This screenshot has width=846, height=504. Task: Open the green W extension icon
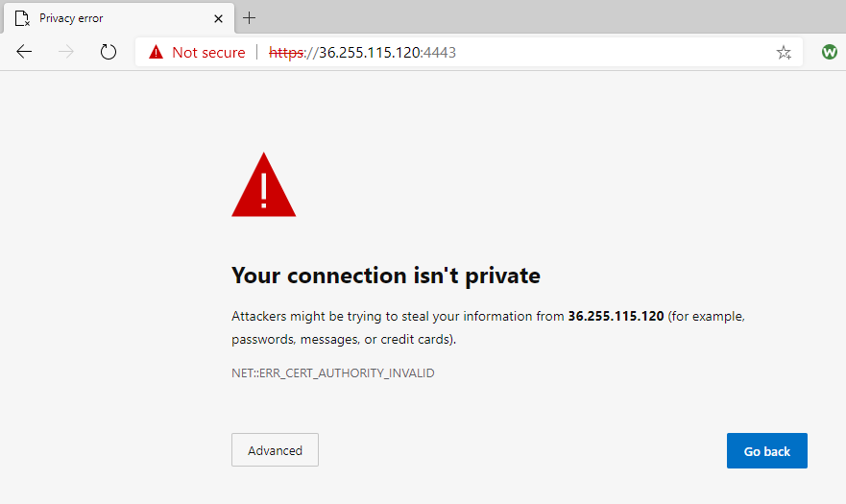click(830, 53)
